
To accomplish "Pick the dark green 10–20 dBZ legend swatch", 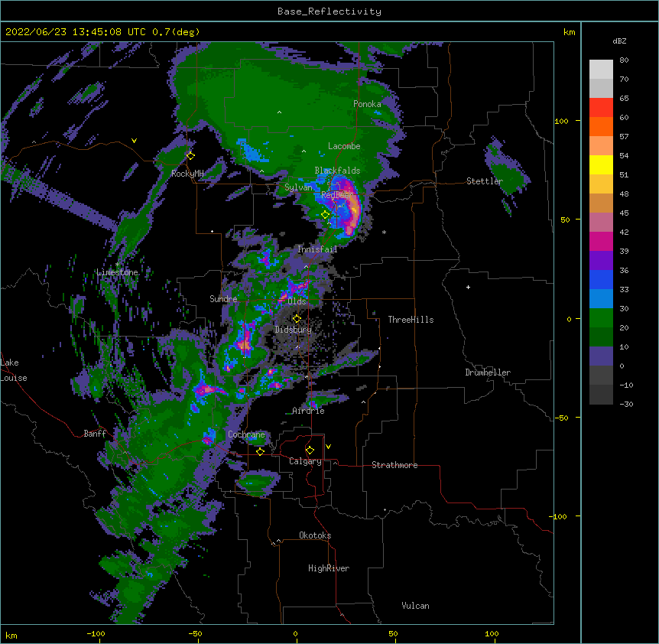I will (x=601, y=337).
